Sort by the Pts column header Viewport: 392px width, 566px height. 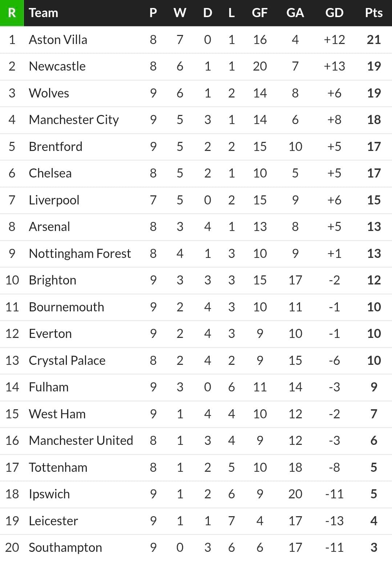pyautogui.click(x=373, y=13)
